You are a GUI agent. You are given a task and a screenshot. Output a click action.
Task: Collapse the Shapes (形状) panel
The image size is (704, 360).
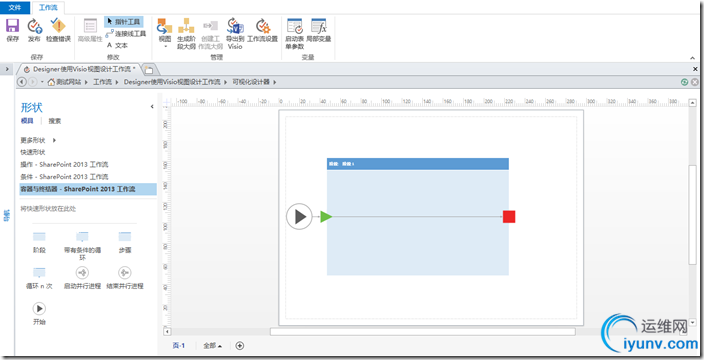click(152, 106)
